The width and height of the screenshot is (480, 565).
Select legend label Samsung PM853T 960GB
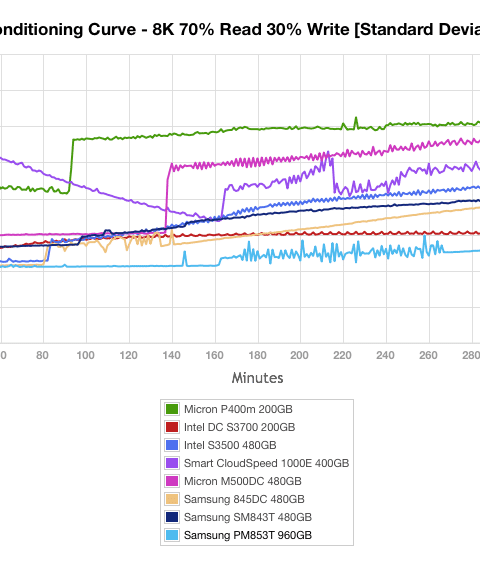pyautogui.click(x=248, y=535)
